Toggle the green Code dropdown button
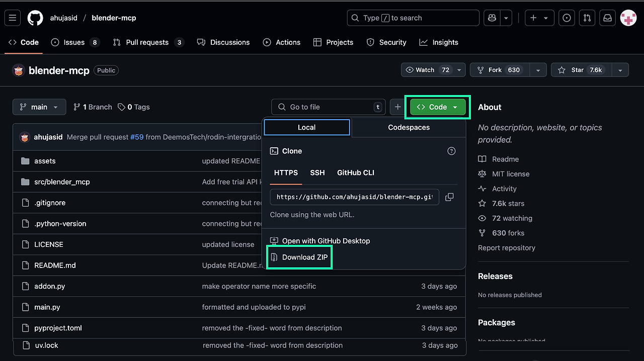Viewport: 644px width, 361px height. [x=438, y=107]
